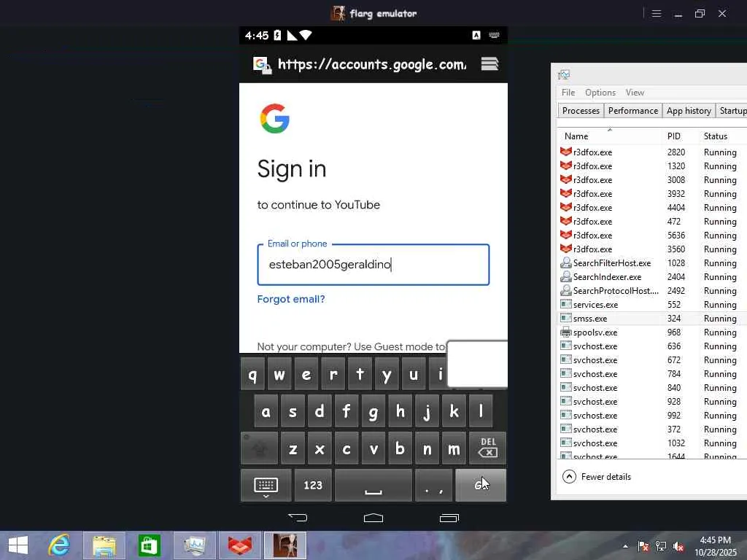Select the smss.exe process
The height and width of the screenshot is (560, 747).
[x=652, y=319]
